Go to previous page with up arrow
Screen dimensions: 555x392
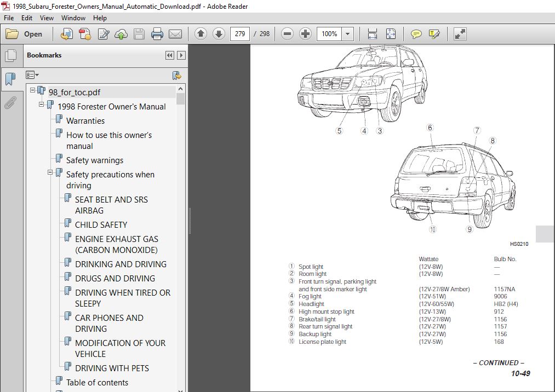tap(201, 34)
